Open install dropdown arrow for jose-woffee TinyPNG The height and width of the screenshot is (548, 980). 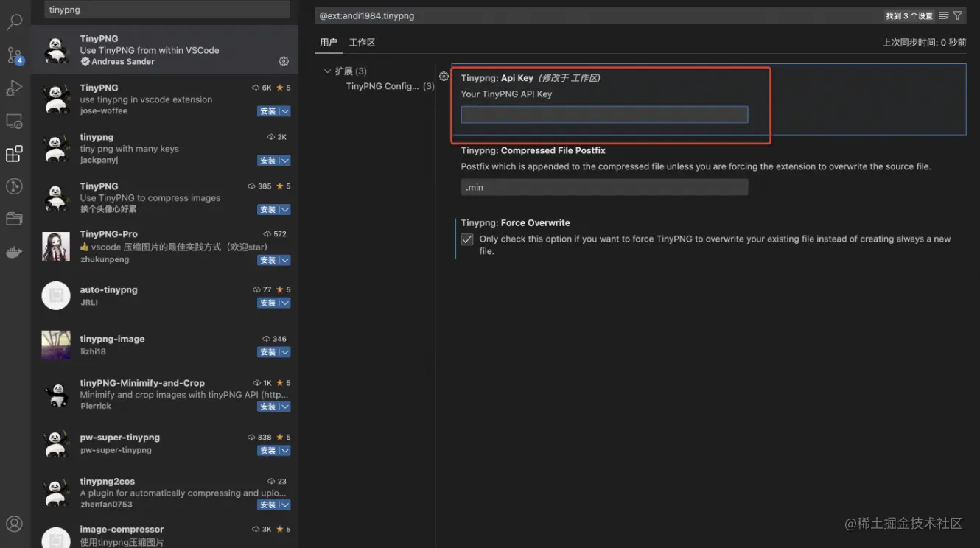[x=285, y=111]
